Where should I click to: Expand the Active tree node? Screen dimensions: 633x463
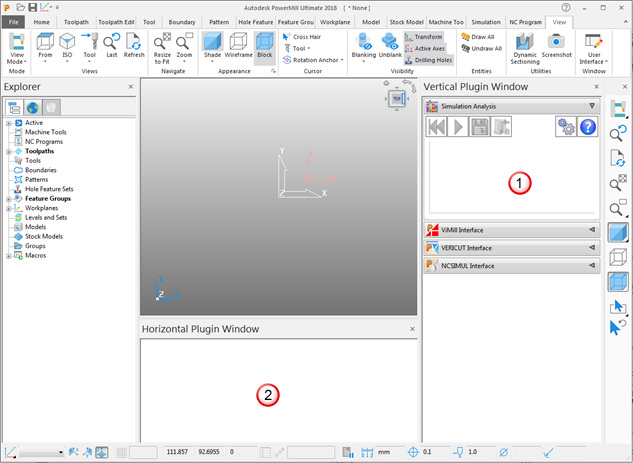8,123
